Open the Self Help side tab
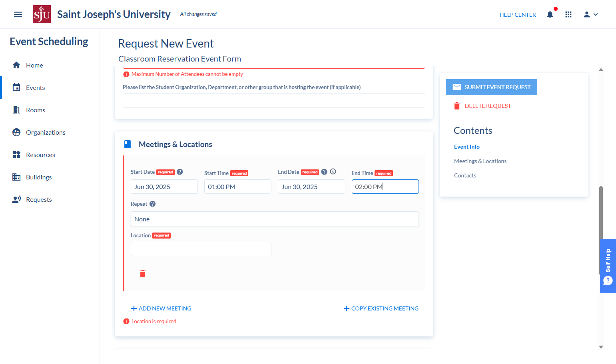 click(608, 266)
